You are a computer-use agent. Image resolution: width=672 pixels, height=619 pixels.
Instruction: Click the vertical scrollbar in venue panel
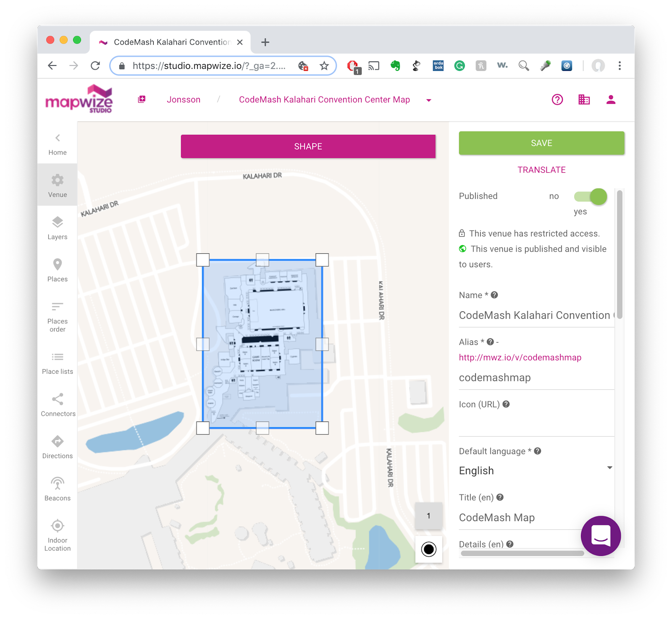(619, 254)
